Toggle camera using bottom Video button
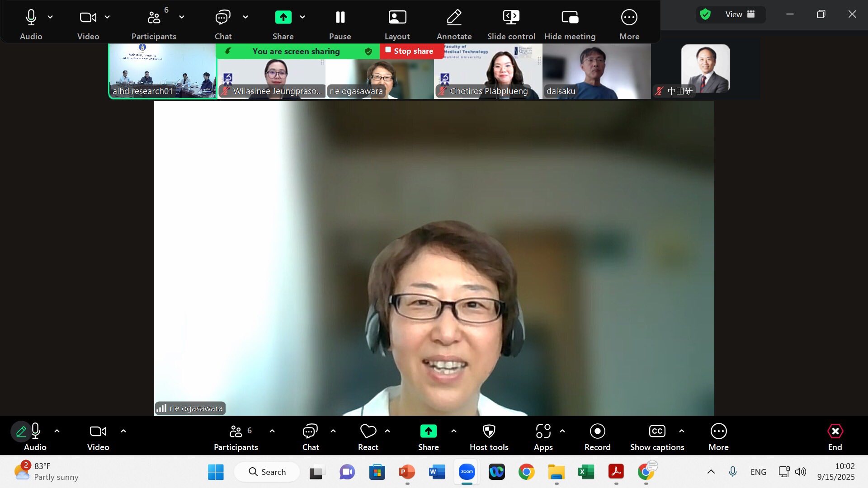This screenshot has height=488, width=868. [x=98, y=432]
